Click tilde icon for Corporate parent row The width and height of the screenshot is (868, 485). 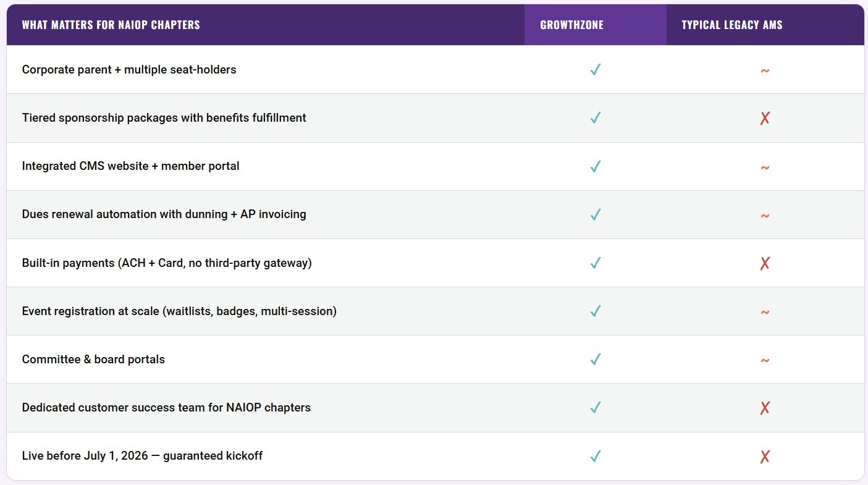click(x=765, y=70)
